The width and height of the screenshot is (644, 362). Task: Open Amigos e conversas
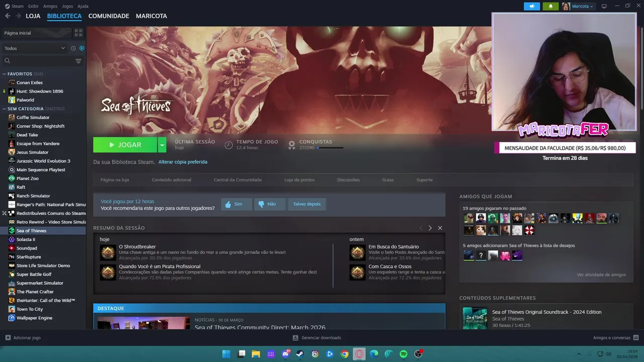(x=616, y=338)
